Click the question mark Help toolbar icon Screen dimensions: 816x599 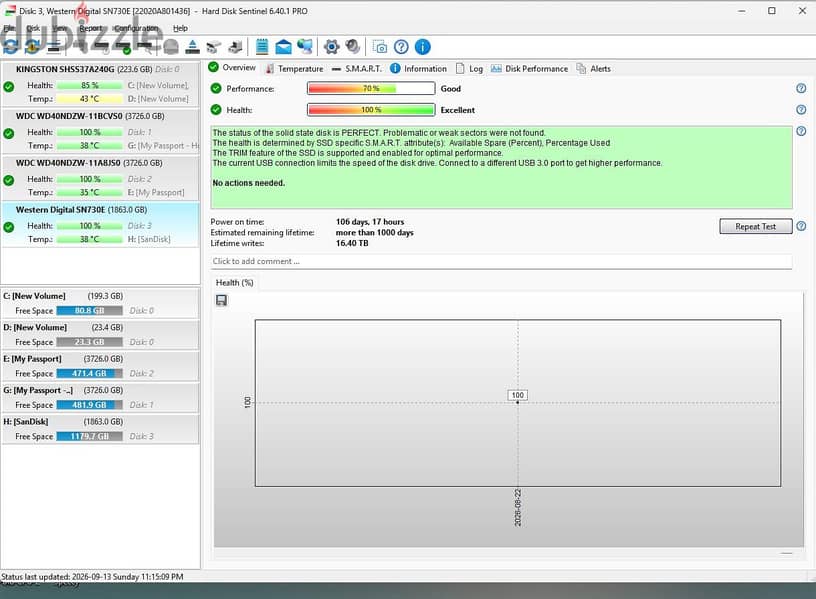point(401,47)
